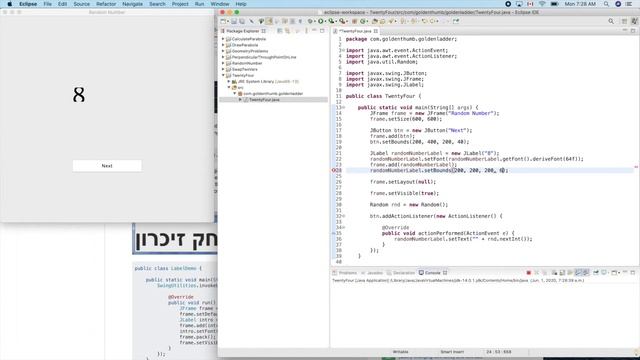This screenshot has height=360, width=640.
Task: Maximize the Console view
Action: 633,273
